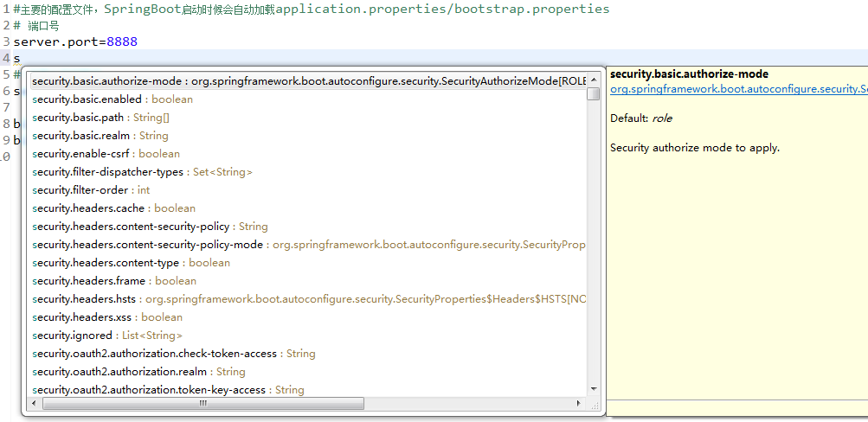
Task: Click the popup resize grip corner
Action: pyautogui.click(x=595, y=406)
